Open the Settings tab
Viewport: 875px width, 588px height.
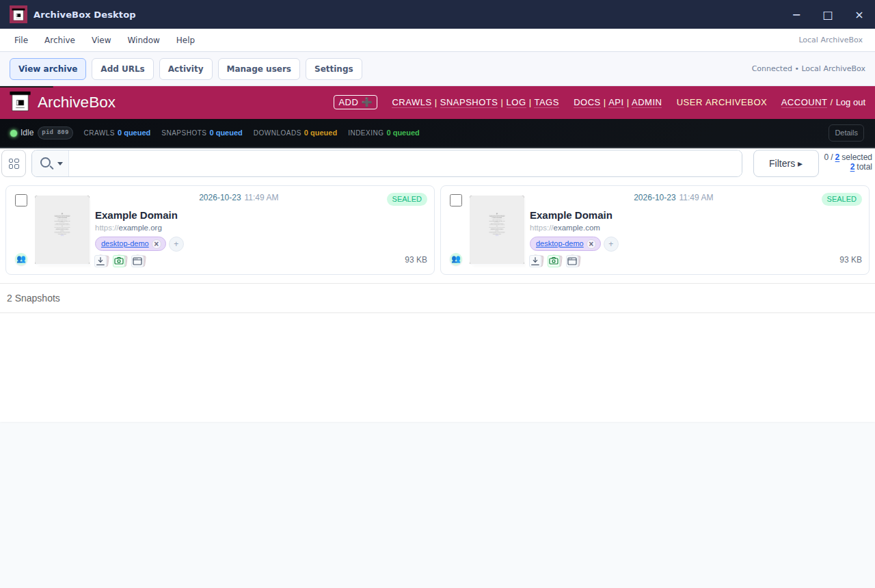[x=334, y=69]
